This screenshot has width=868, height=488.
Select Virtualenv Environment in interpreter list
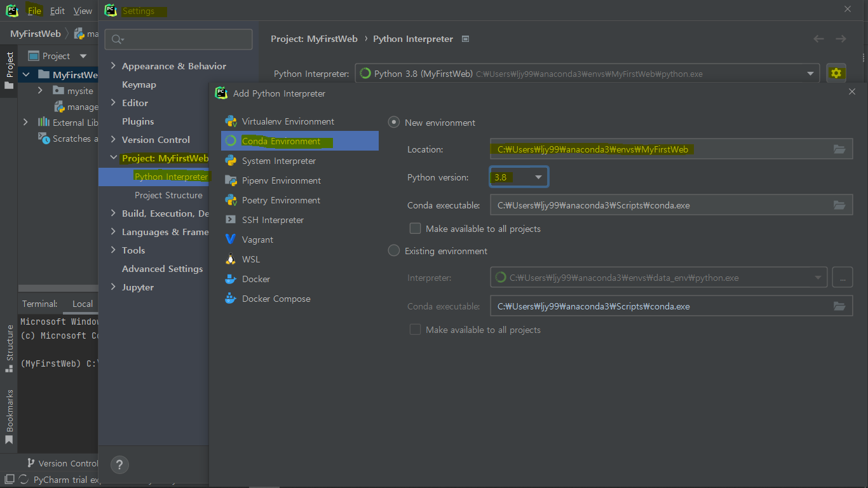click(288, 121)
